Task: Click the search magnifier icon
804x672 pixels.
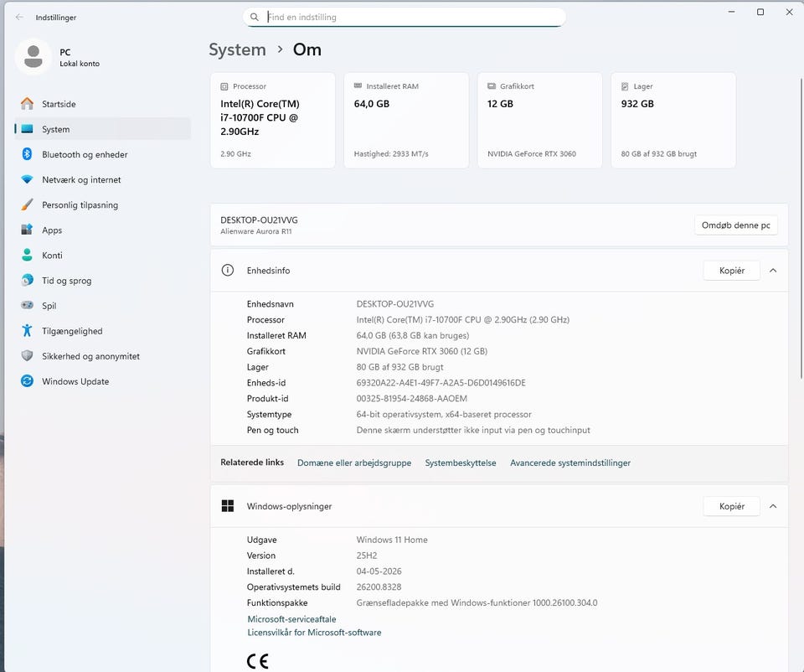Action: pyautogui.click(x=255, y=17)
